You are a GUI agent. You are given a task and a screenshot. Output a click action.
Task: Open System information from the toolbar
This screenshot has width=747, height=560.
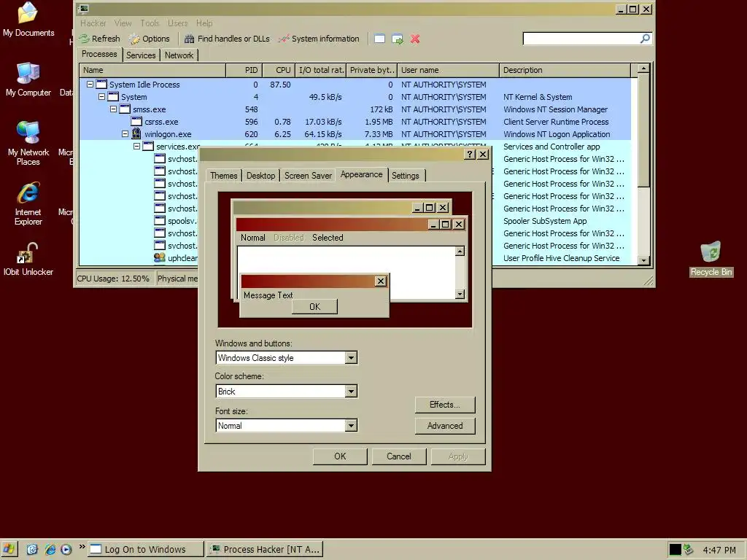click(x=319, y=39)
